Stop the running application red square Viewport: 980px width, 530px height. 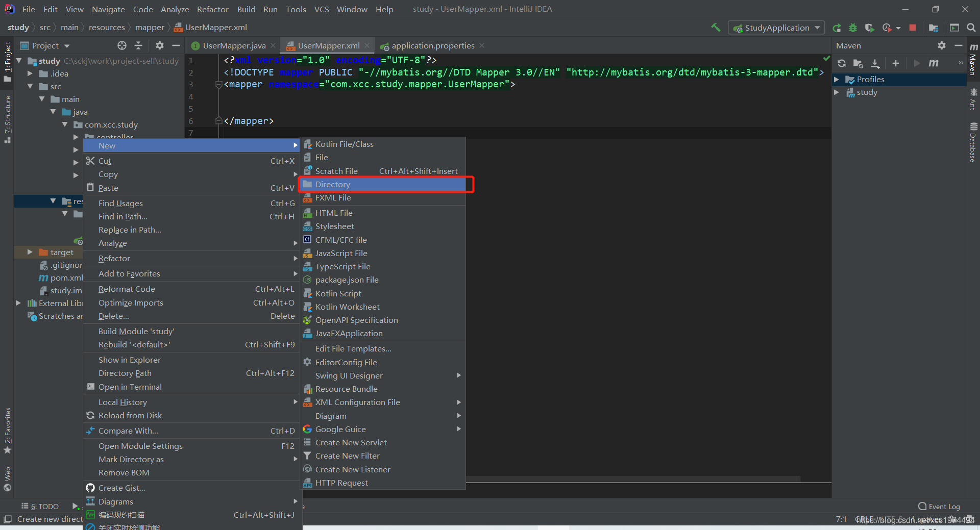(913, 28)
